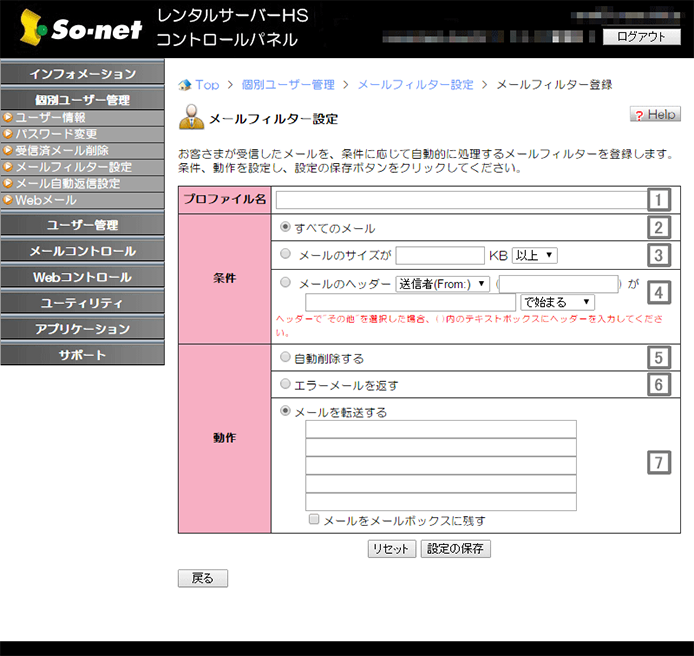Click the orange bullet beside パスワード変更
The image size is (694, 656).
(x=8, y=134)
